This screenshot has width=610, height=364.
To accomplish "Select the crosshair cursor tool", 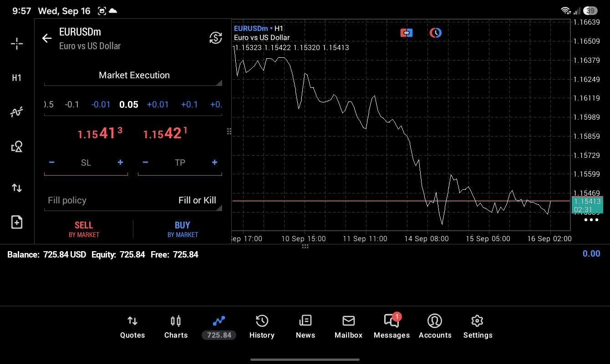I will (x=17, y=44).
